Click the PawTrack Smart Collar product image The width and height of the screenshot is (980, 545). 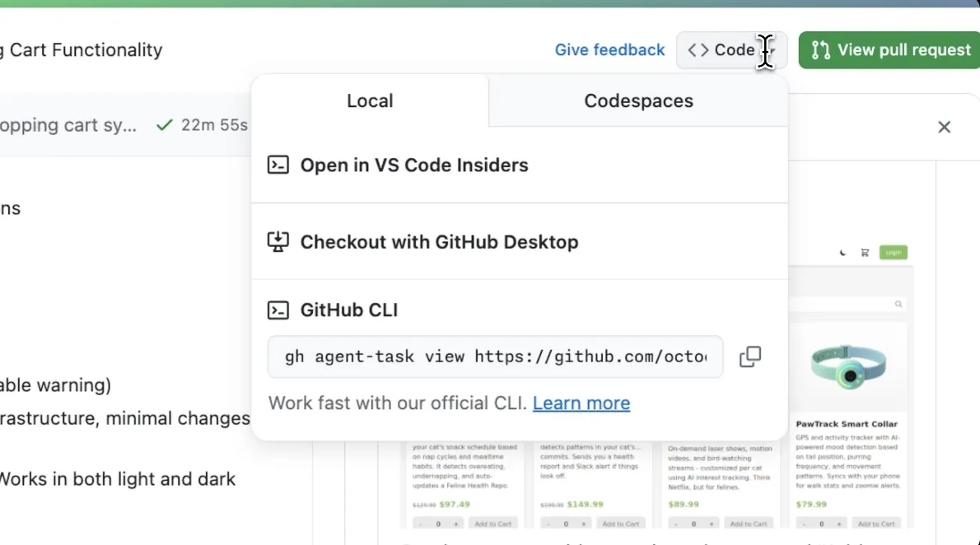tap(849, 366)
